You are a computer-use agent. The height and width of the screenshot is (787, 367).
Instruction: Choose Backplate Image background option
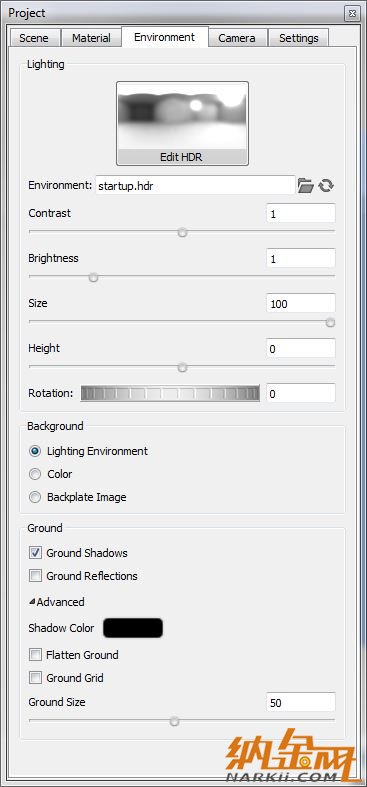(x=35, y=497)
